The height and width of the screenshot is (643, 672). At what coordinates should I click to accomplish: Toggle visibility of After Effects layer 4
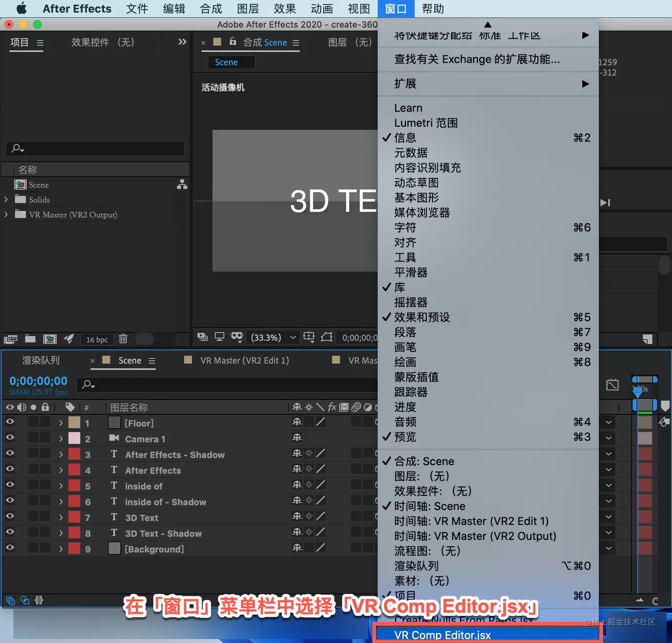10,469
